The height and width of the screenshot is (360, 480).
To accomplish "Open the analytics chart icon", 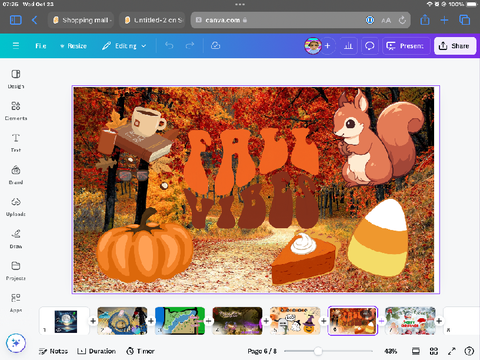I will [x=348, y=46].
